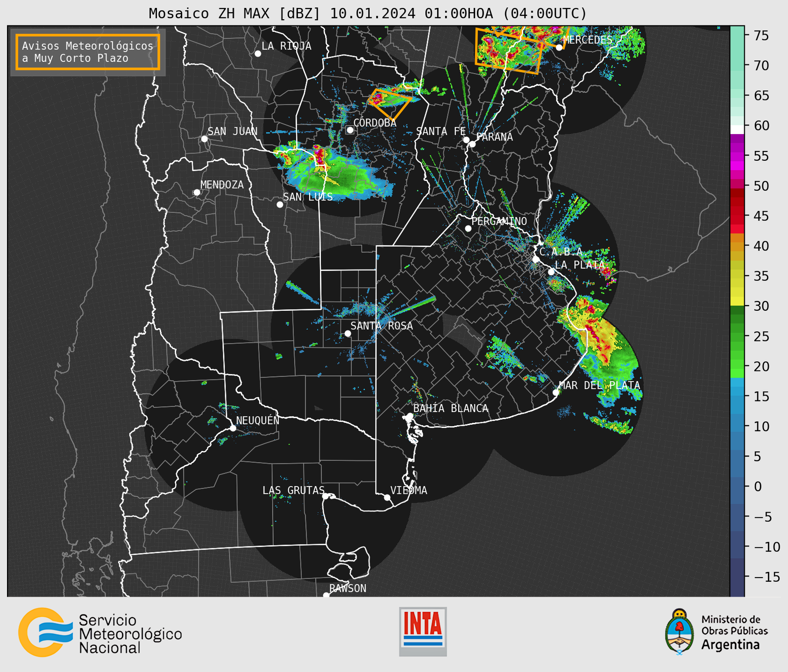This screenshot has height=672, width=788.
Task: Click the MAR DEL PLATA city label
Action: tap(600, 385)
